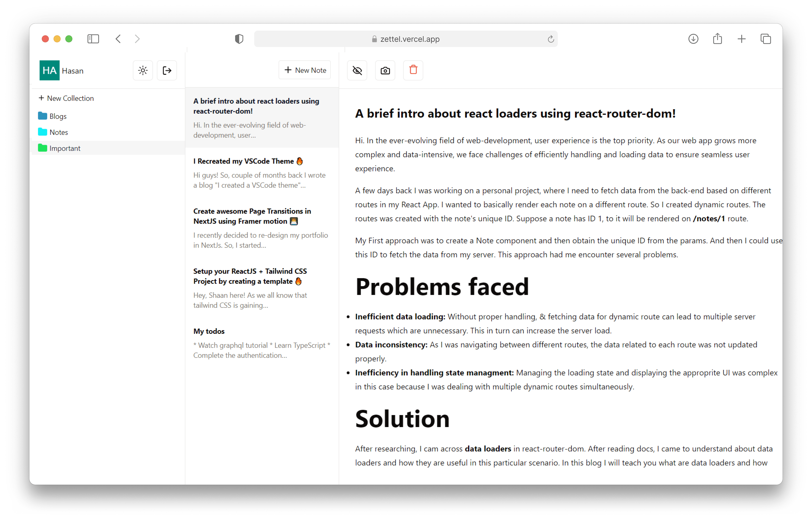The width and height of the screenshot is (812, 520).
Task: Click the logout arrow icon
Action: tap(167, 70)
